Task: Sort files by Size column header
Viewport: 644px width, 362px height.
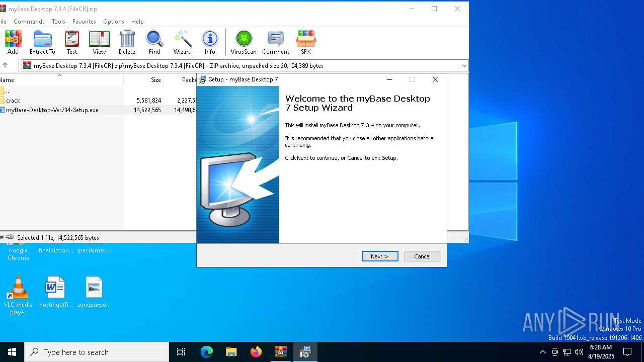Action: tap(143, 80)
